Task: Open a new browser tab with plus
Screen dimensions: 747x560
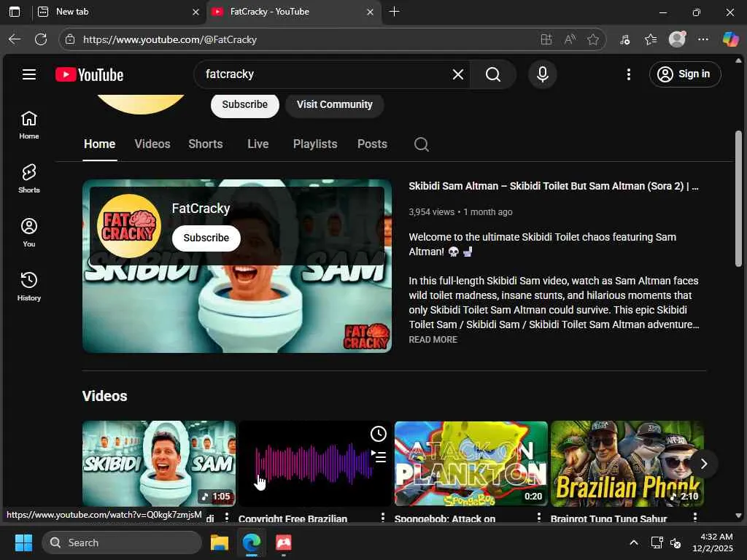Action: 394,12
